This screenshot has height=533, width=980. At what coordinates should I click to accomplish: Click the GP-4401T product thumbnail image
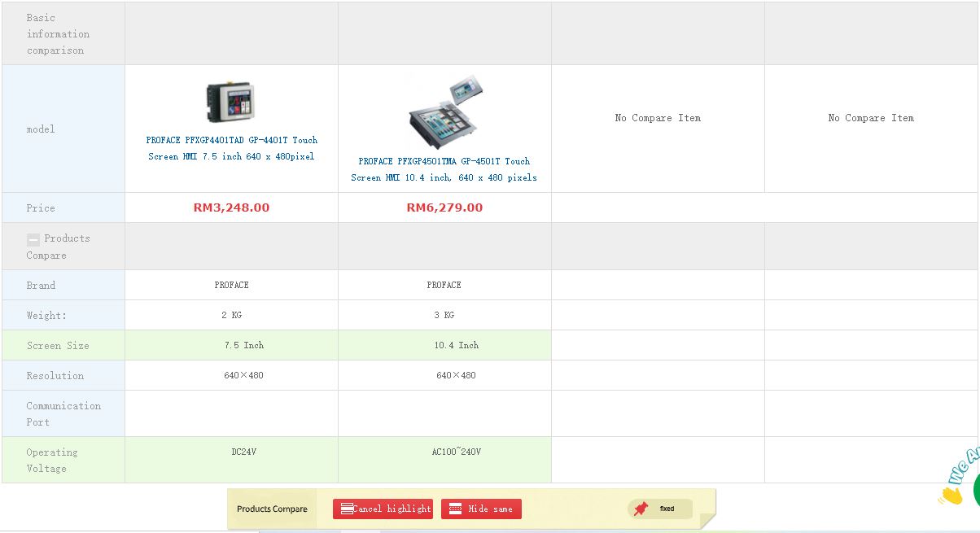(x=231, y=103)
